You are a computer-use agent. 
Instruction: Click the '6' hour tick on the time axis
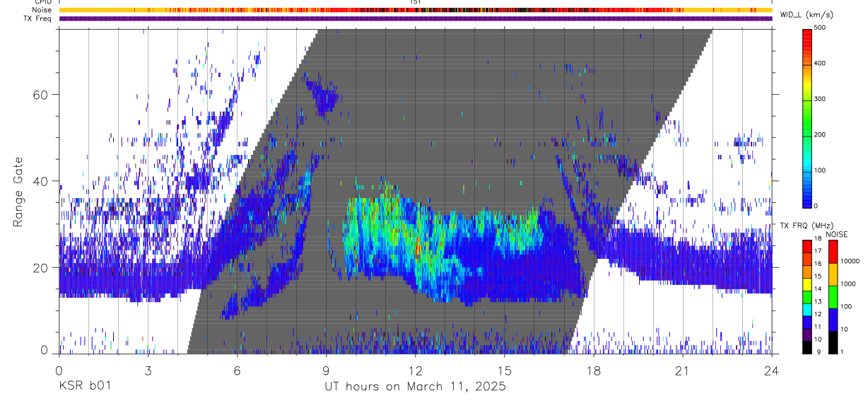237,370
